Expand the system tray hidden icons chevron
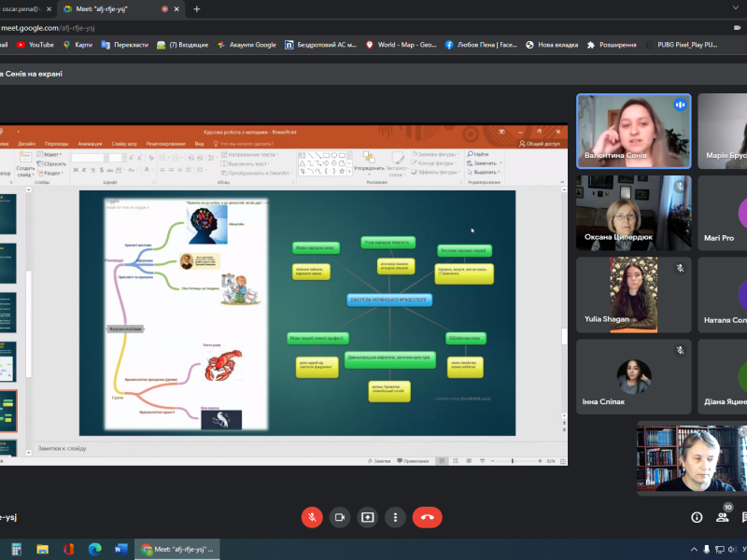 click(694, 549)
